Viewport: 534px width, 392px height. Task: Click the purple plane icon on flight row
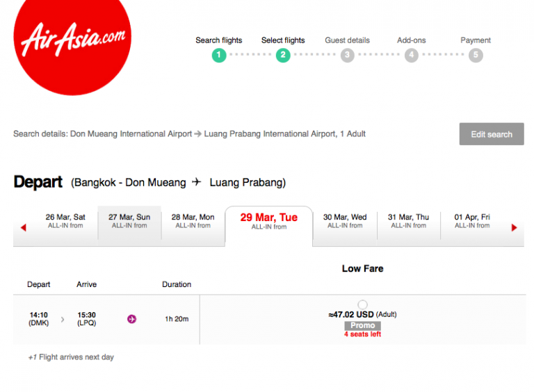132,319
